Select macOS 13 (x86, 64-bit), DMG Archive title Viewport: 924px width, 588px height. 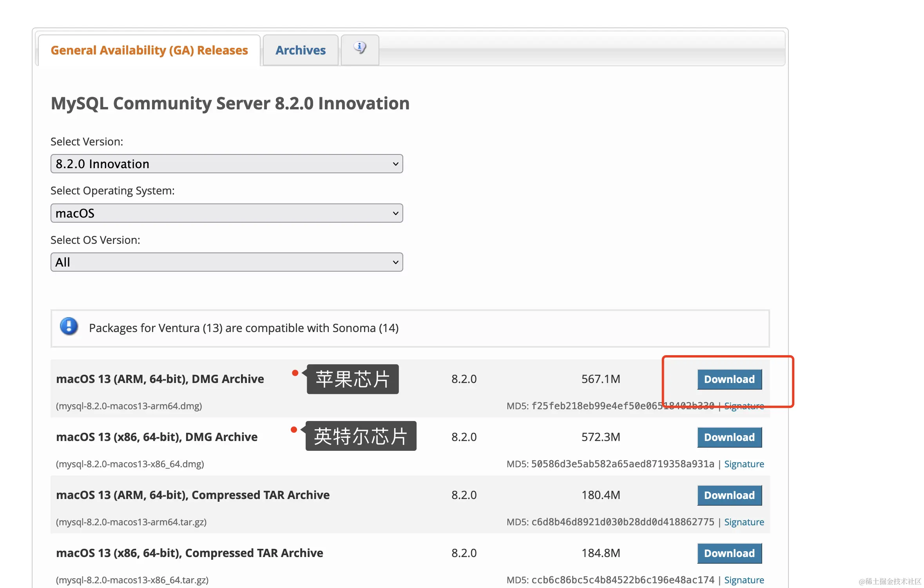pos(157,437)
